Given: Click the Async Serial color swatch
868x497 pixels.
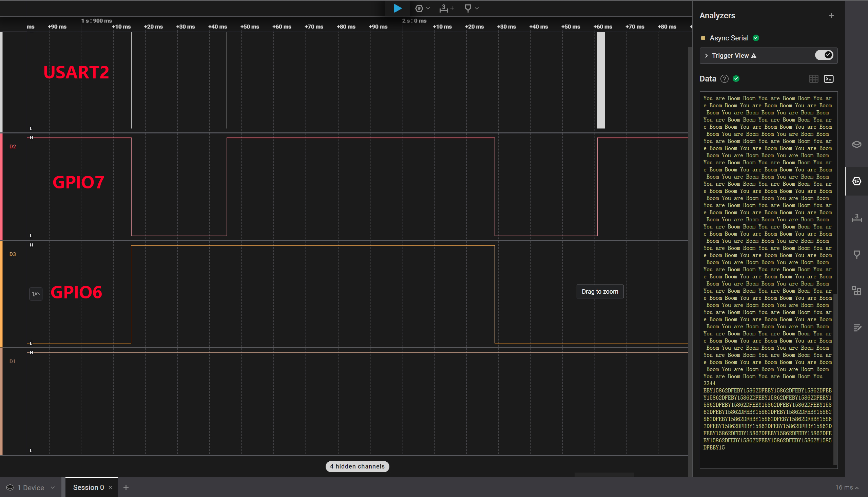Looking at the screenshot, I should pyautogui.click(x=703, y=38).
